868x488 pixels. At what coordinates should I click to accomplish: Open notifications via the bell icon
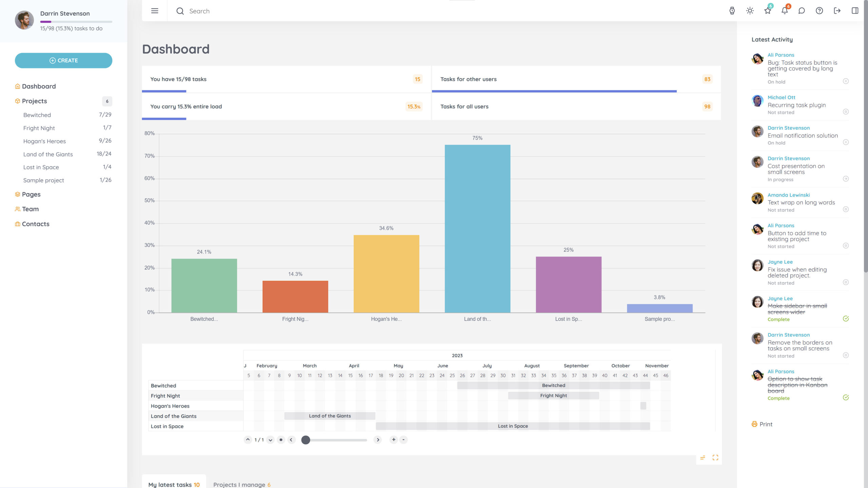784,11
